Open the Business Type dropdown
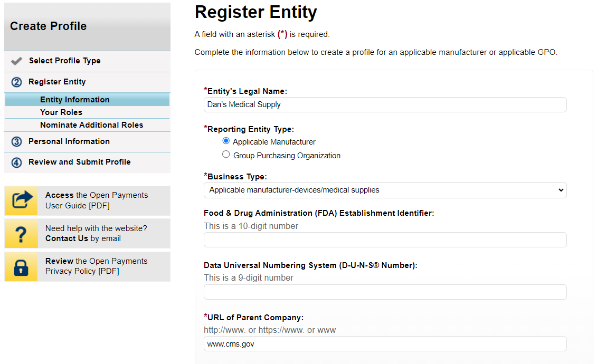This screenshot has height=364, width=606. click(x=385, y=190)
